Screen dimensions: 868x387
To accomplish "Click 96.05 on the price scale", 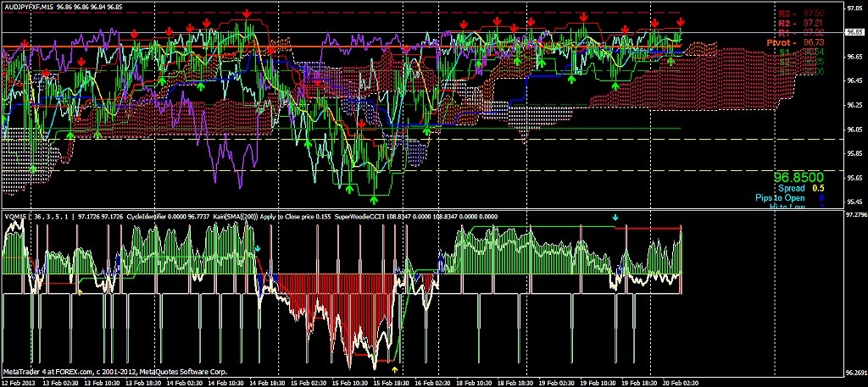I will pos(854,130).
